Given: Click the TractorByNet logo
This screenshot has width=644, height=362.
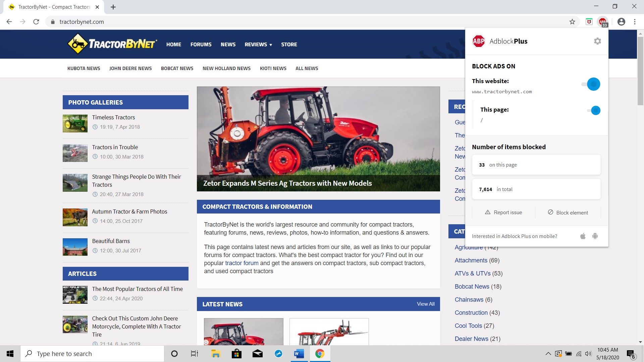Looking at the screenshot, I should pyautogui.click(x=112, y=44).
